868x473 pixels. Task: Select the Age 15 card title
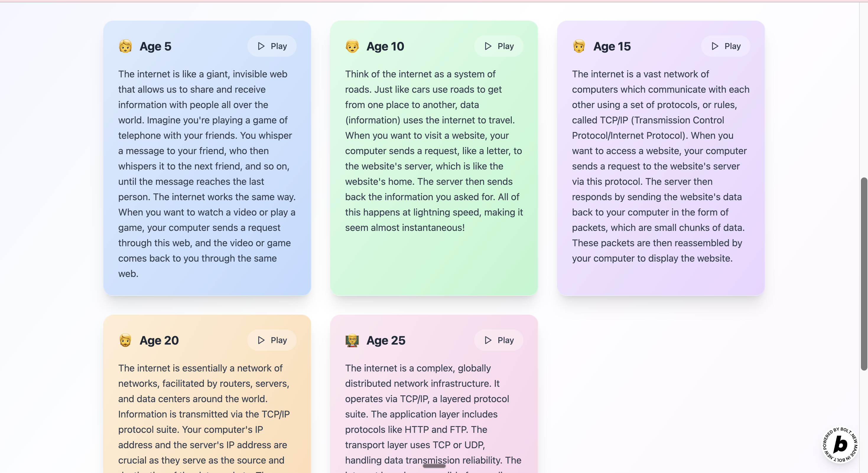point(612,46)
